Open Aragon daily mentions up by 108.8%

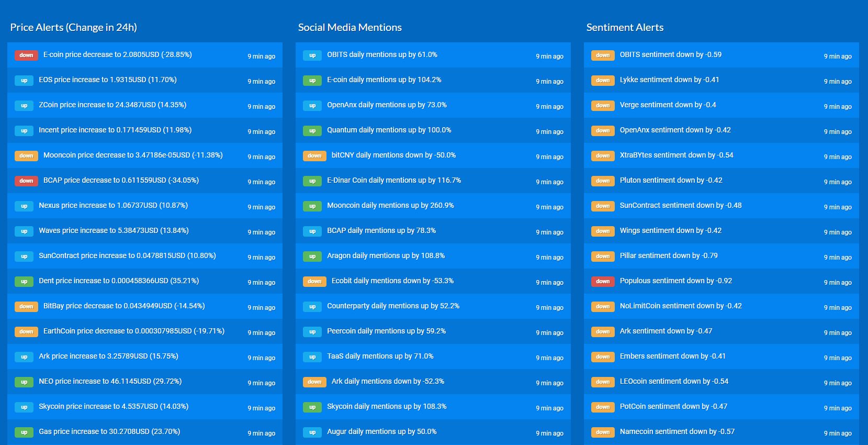point(433,256)
